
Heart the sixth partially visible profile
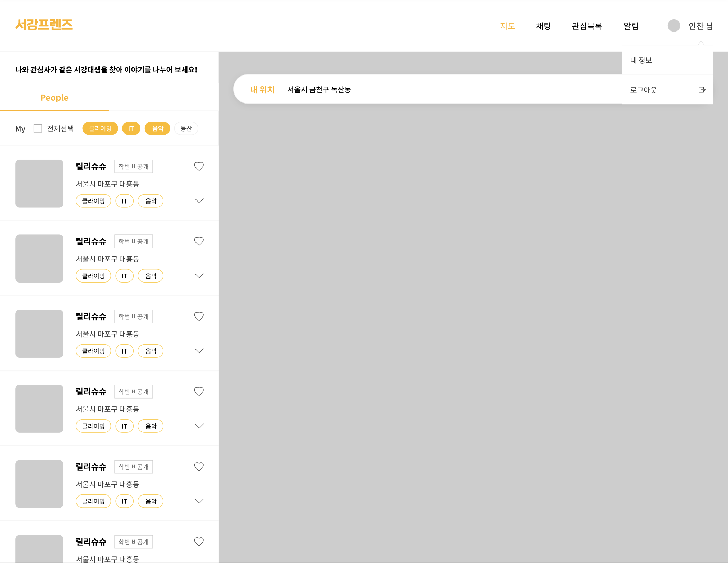[x=199, y=542]
